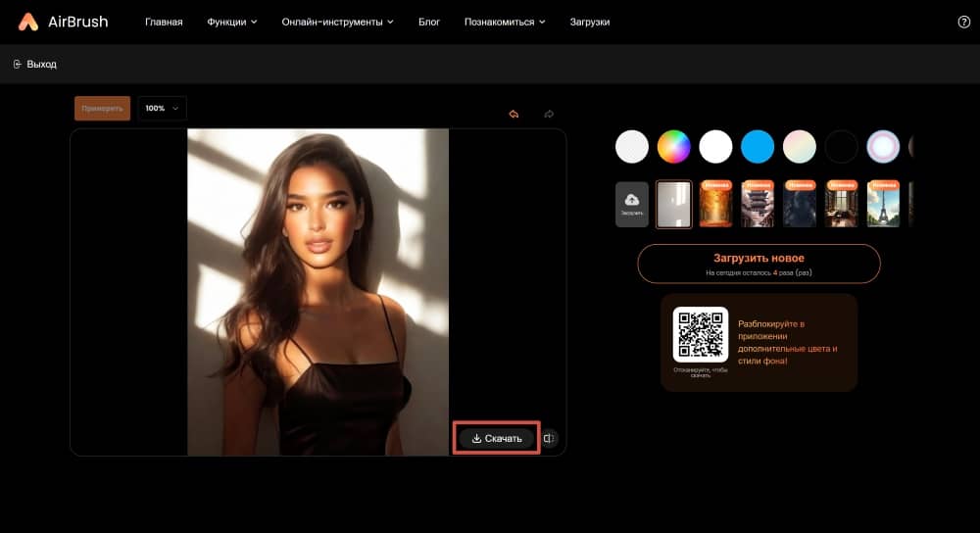Open the 100% zoom dropdown
Screen dimensions: 980x533
click(162, 108)
